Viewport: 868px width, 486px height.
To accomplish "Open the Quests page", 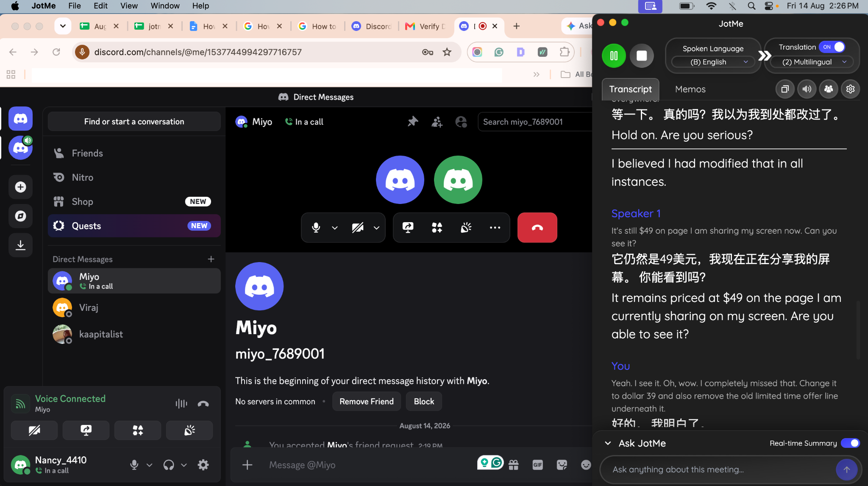I will [134, 226].
